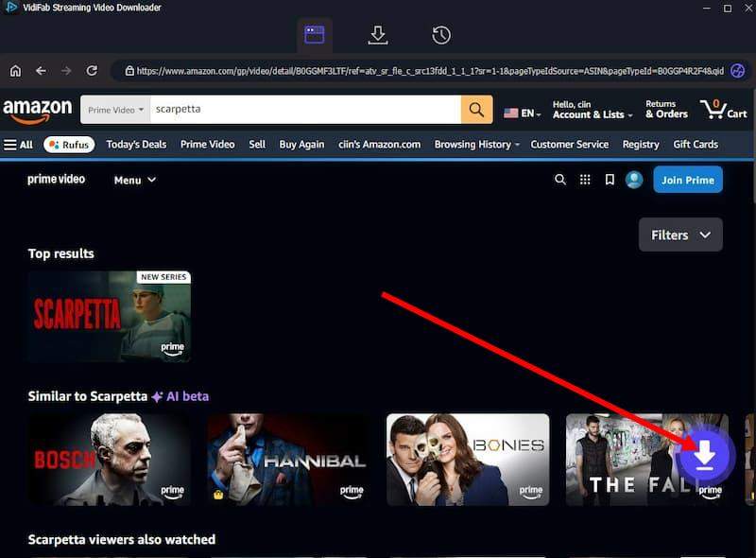Open Buy Again
The image size is (756, 558).
click(301, 145)
